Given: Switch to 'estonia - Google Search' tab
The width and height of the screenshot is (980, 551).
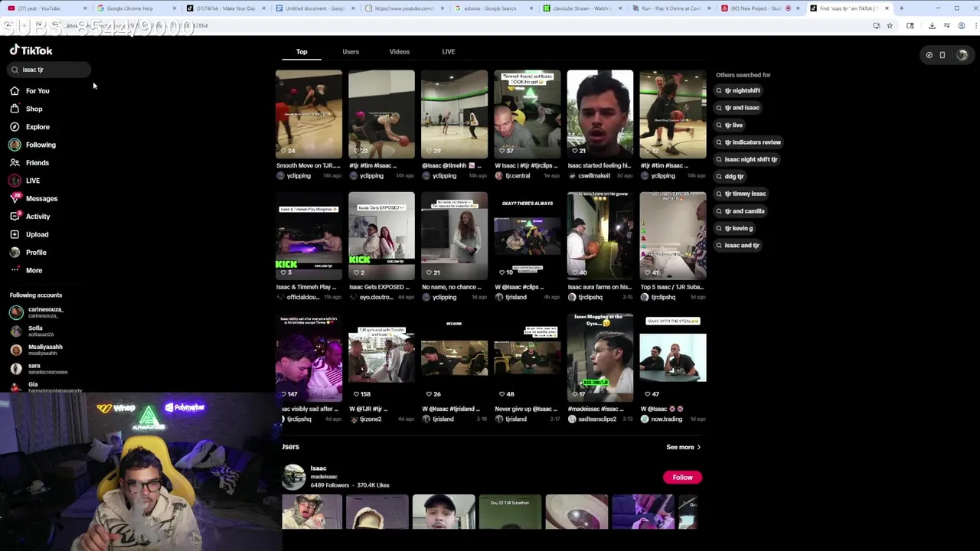Looking at the screenshot, I should 492,8.
